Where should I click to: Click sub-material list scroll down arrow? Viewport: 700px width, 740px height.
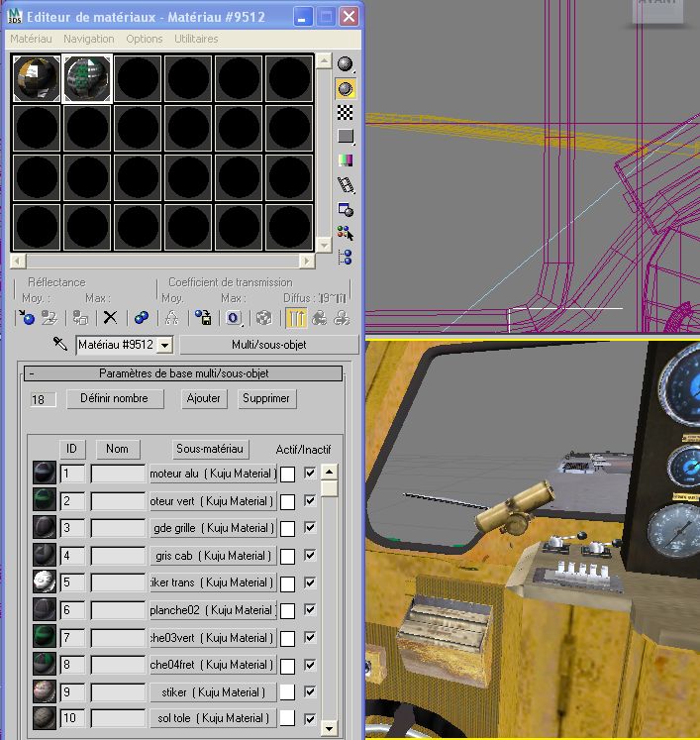[x=330, y=728]
